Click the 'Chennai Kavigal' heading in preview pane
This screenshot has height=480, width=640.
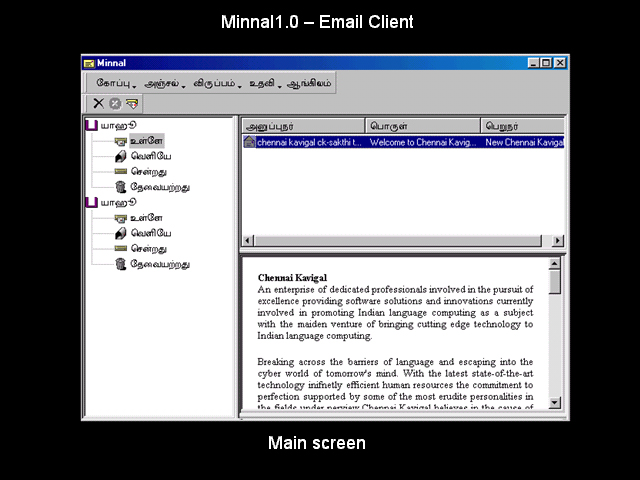click(292, 278)
